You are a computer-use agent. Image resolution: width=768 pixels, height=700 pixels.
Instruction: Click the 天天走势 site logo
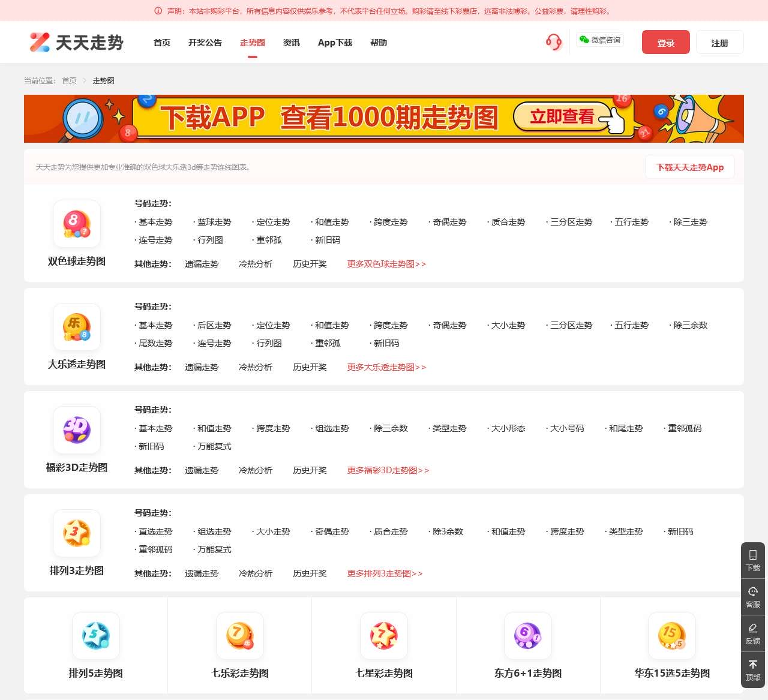click(x=76, y=42)
